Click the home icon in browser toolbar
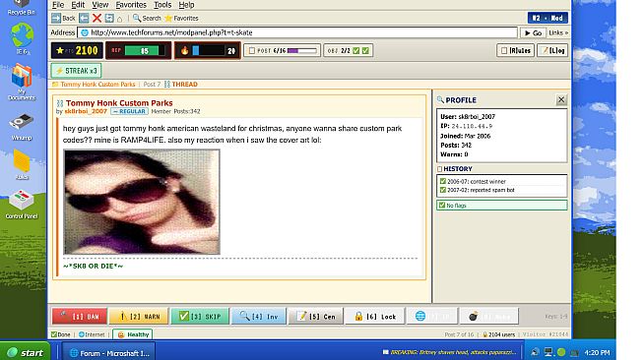 (119, 19)
